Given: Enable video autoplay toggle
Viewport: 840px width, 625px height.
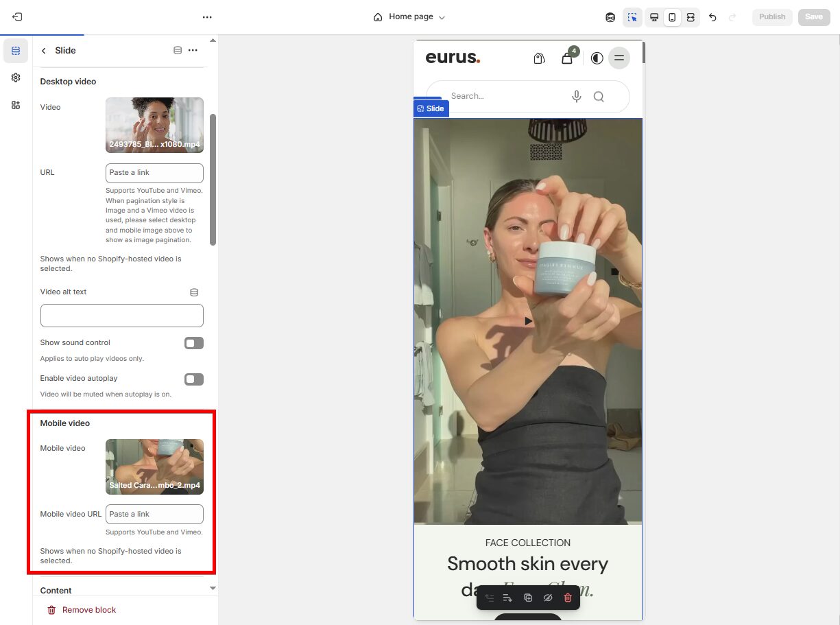Looking at the screenshot, I should click(193, 379).
